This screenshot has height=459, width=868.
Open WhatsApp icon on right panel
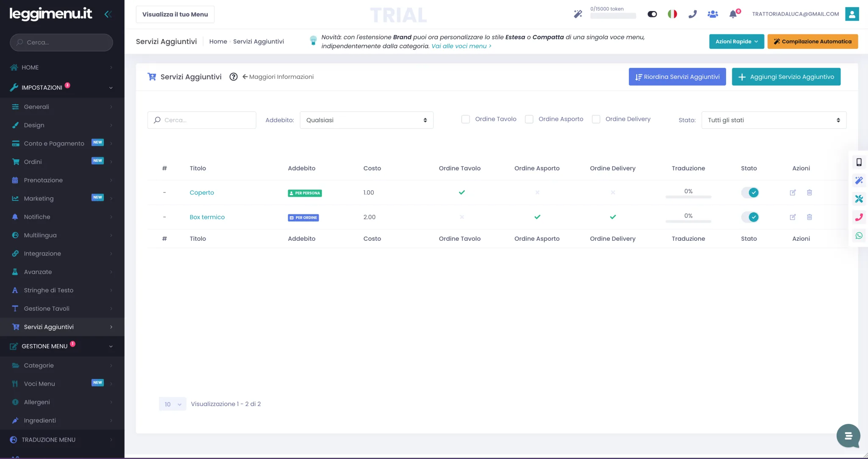[x=859, y=236]
